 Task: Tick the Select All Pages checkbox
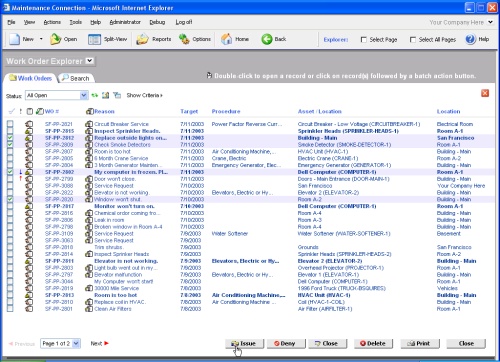click(413, 40)
